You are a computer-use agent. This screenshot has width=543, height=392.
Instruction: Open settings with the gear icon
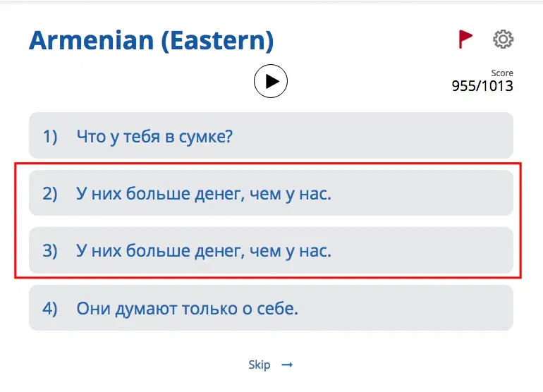coord(503,39)
